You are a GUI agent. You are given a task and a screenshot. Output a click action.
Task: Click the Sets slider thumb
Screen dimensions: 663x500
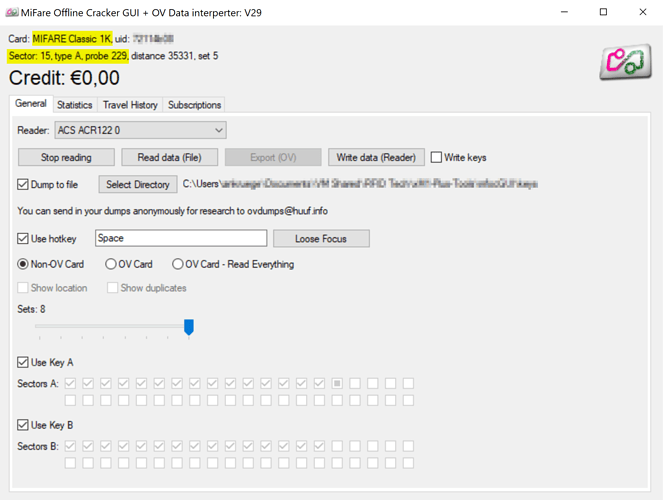pyautogui.click(x=189, y=327)
